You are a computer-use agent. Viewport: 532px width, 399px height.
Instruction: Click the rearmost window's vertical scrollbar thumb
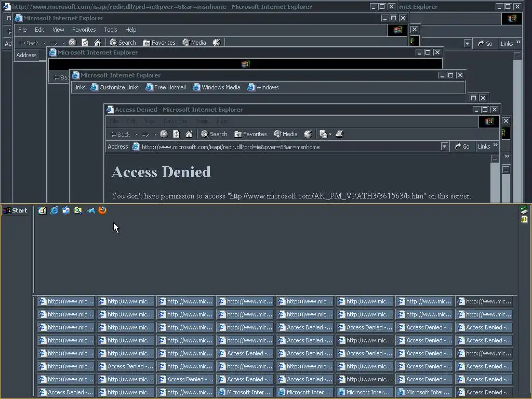point(517,130)
